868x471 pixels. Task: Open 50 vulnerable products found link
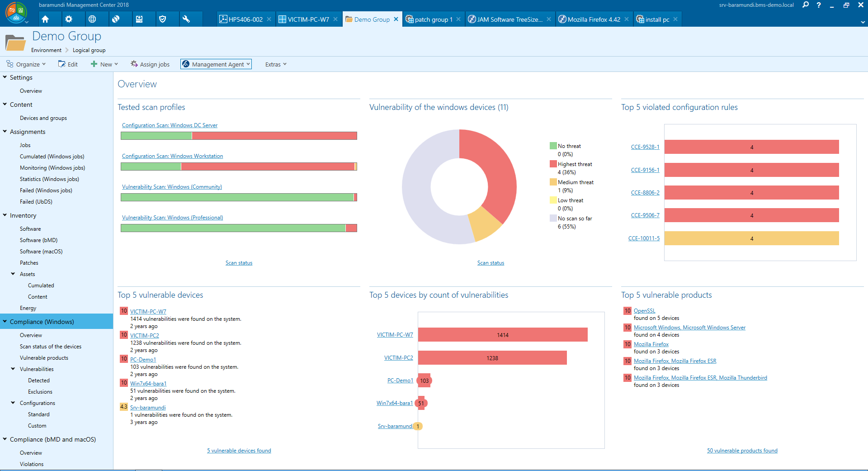(742, 451)
